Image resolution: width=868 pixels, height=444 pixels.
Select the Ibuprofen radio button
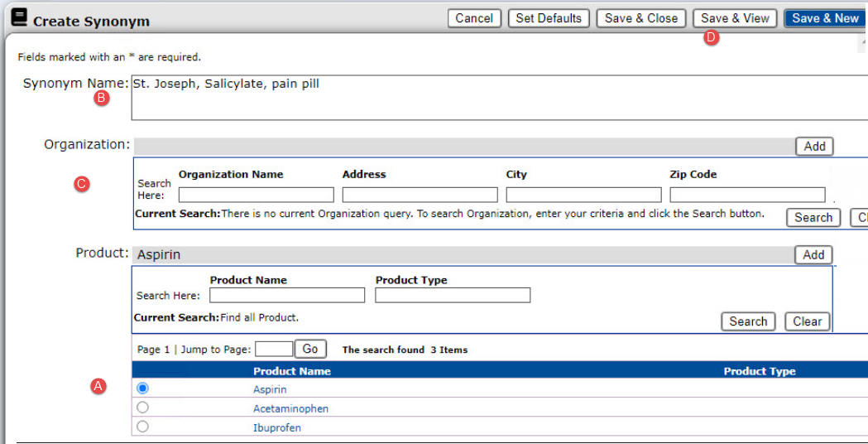142,427
